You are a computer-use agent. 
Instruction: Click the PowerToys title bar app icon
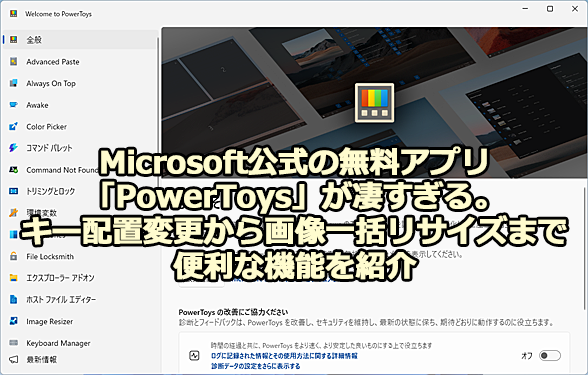pyautogui.click(x=14, y=14)
